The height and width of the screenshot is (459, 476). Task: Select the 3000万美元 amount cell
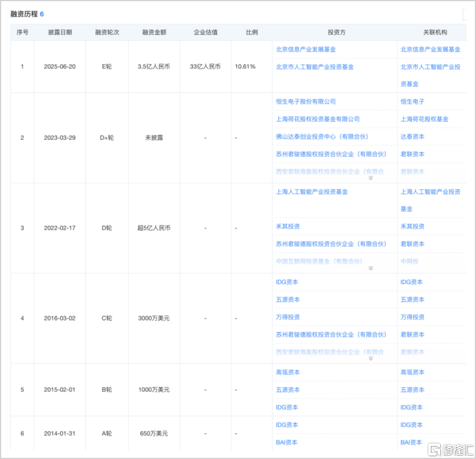pyautogui.click(x=154, y=318)
